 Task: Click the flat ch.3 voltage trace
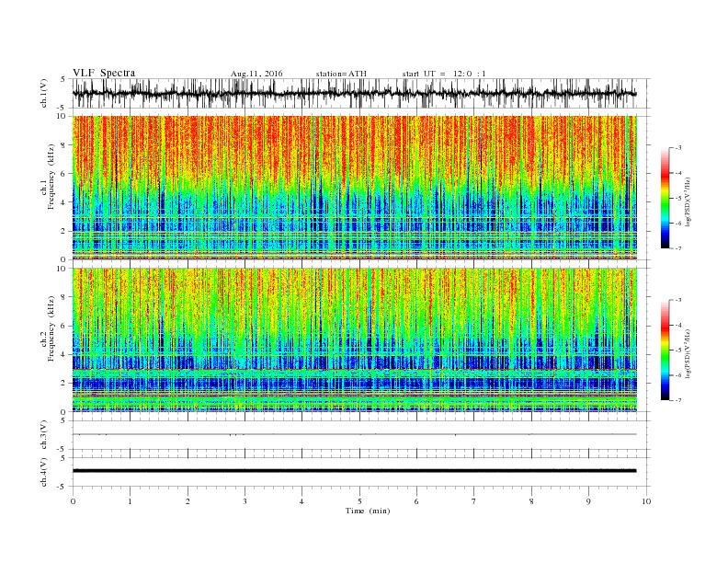click(x=354, y=434)
